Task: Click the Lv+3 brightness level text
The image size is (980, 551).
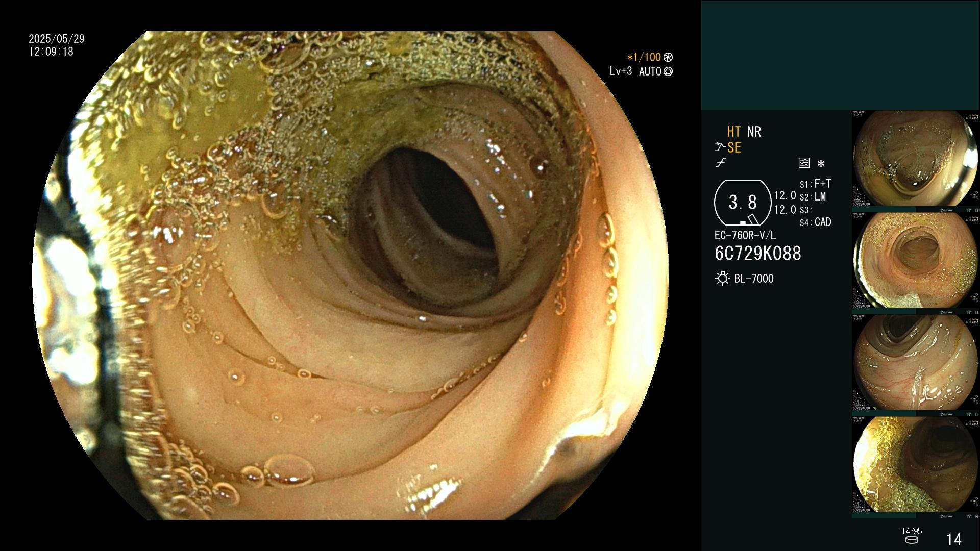Action: pyautogui.click(x=621, y=71)
